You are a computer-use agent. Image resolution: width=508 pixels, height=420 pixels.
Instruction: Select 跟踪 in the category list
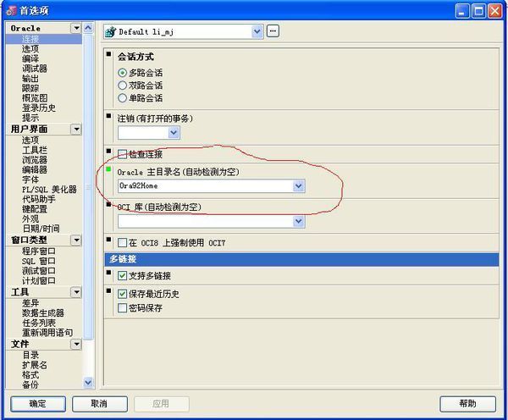(30, 88)
